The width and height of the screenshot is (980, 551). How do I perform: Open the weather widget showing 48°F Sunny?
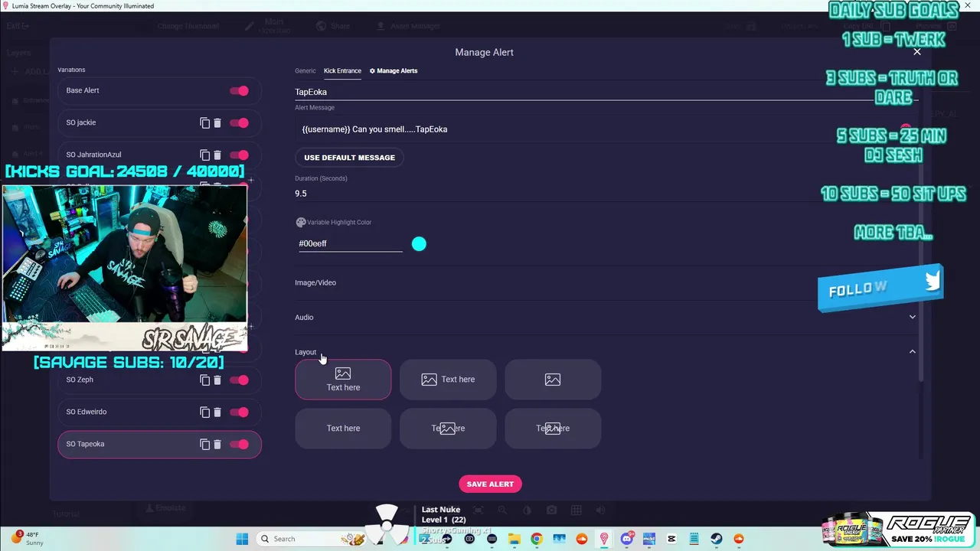pyautogui.click(x=28, y=539)
